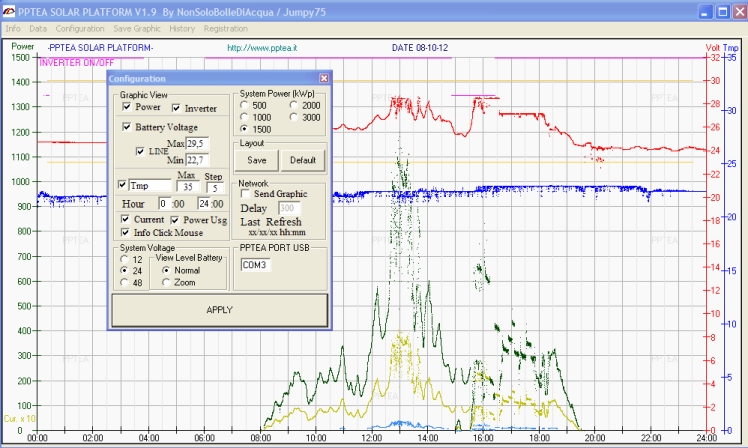Toggle the Current checkbox

click(125, 219)
